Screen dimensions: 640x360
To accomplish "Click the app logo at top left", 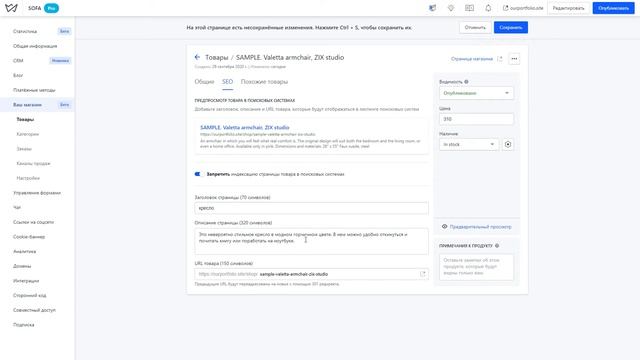I will click(x=11, y=8).
